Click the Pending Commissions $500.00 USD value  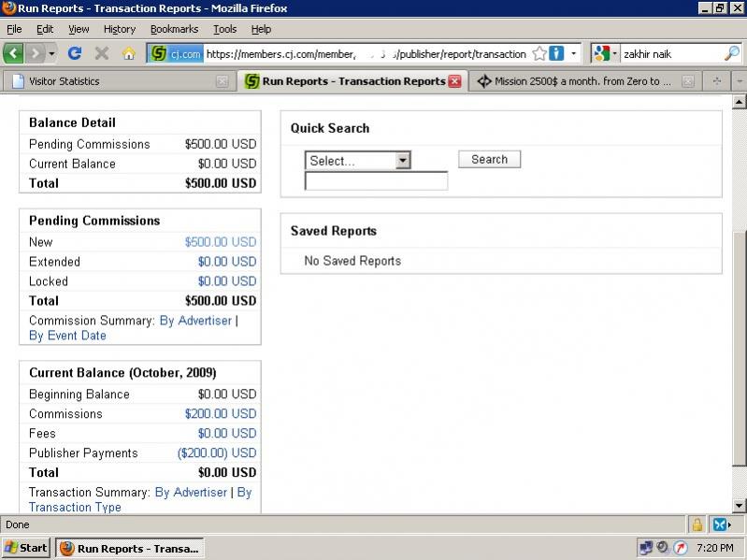[221, 144]
